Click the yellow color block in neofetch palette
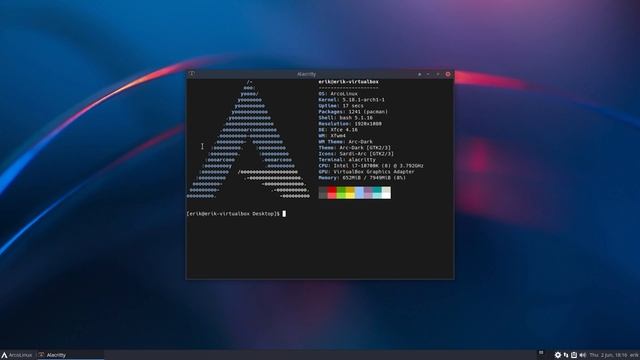This screenshot has width=640, height=360. pyautogui.click(x=350, y=193)
